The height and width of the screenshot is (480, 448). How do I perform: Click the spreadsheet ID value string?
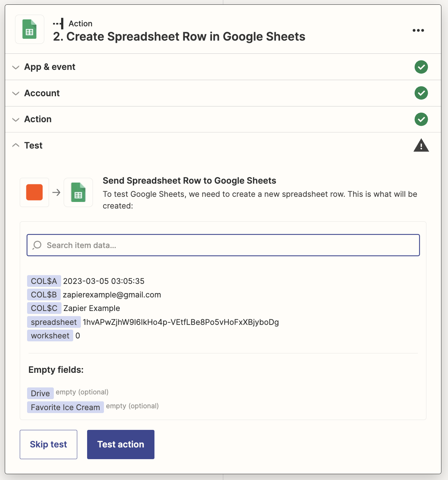point(181,322)
